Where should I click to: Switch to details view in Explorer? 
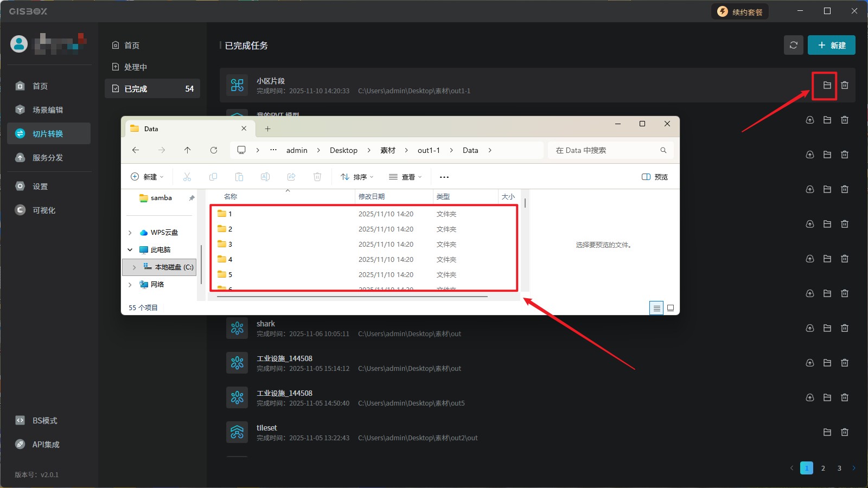656,308
